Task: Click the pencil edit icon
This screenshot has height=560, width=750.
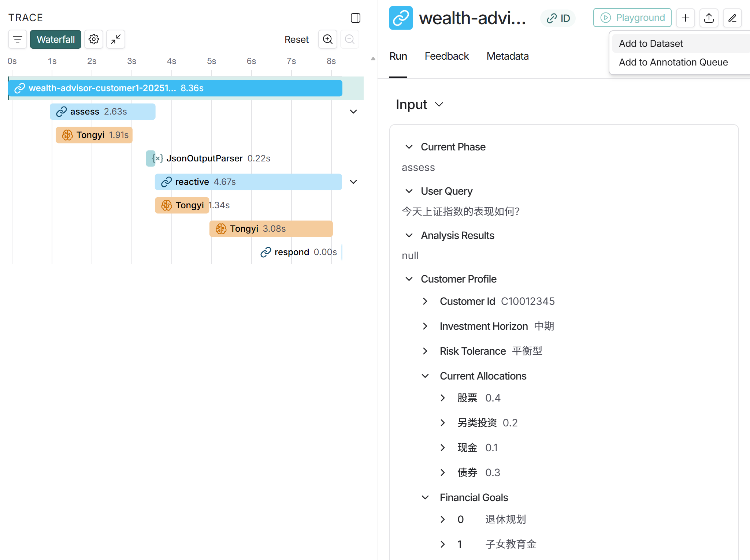Action: (x=732, y=18)
